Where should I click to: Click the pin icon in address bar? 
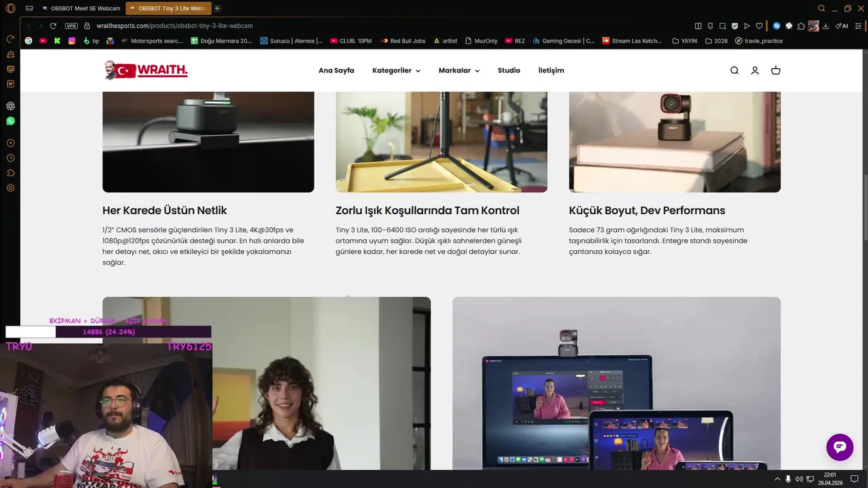pos(710,26)
